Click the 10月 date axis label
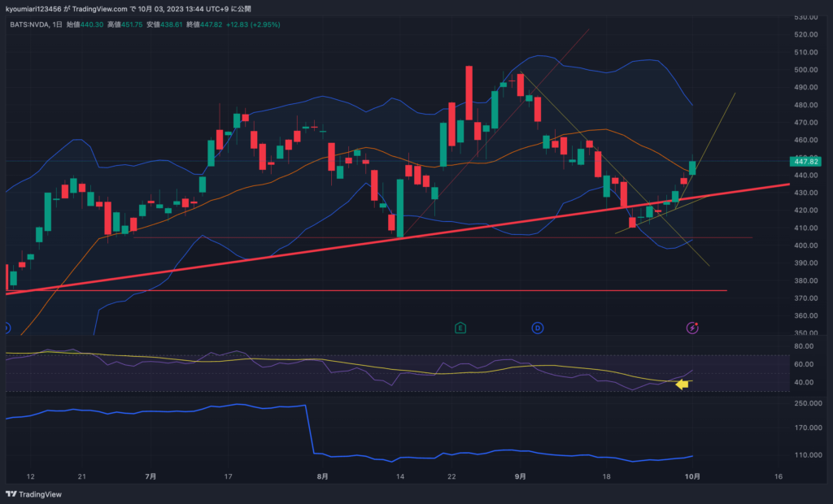The image size is (833, 504). click(692, 476)
